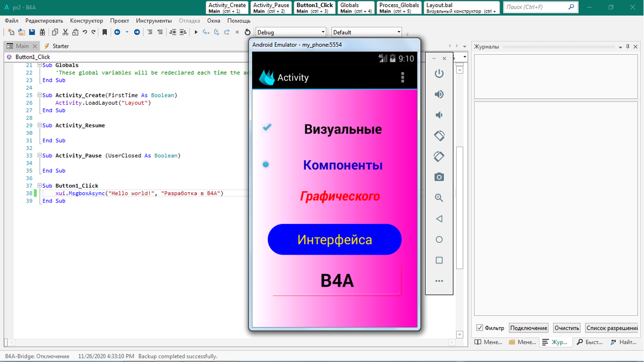This screenshot has height=362, width=644.
Task: Rotate the emulator screen left
Action: point(439,135)
